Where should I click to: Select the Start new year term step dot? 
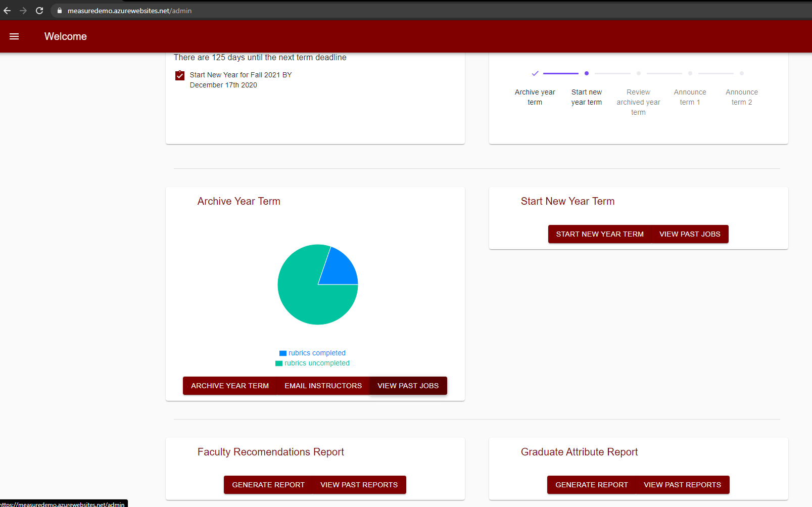(587, 73)
